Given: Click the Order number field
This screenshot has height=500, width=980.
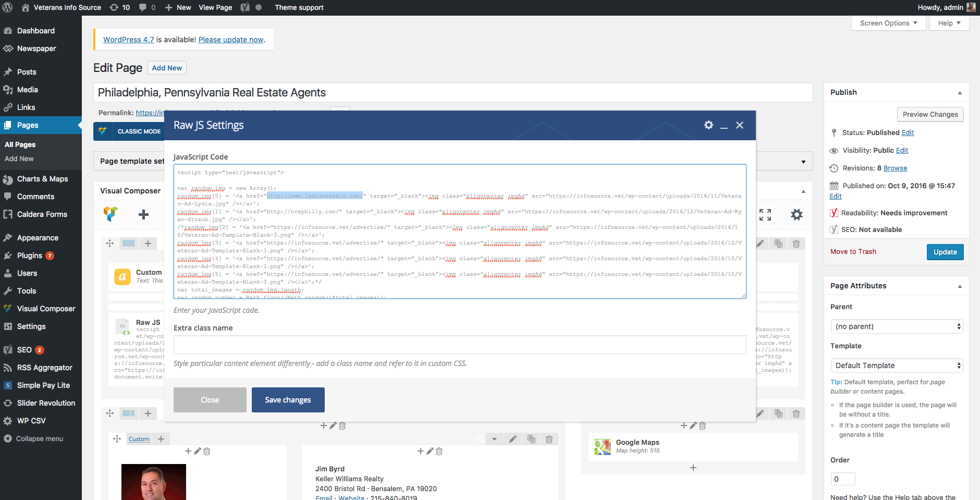Looking at the screenshot, I should (842, 479).
